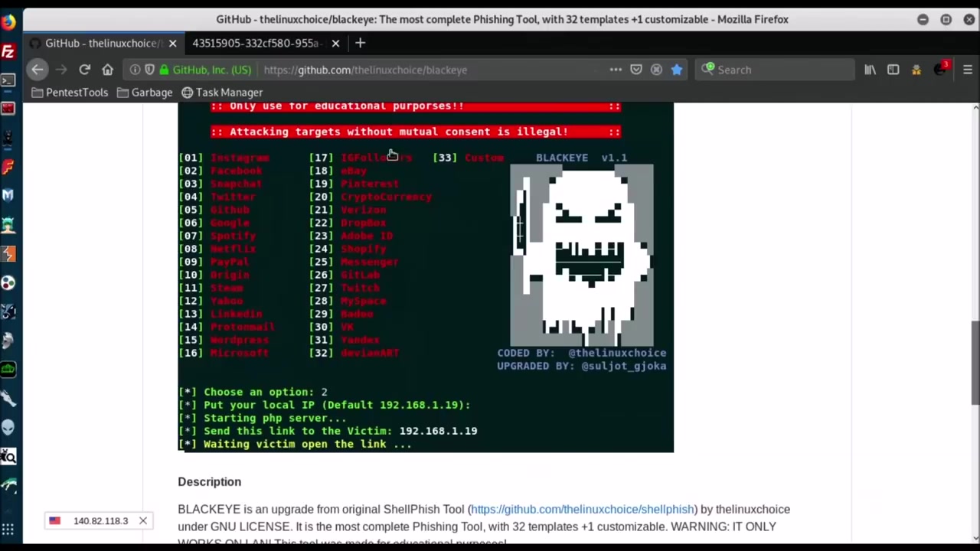Switch to the 43515905-332cf580 tab
Viewport: 980px width, 551px height.
258,43
